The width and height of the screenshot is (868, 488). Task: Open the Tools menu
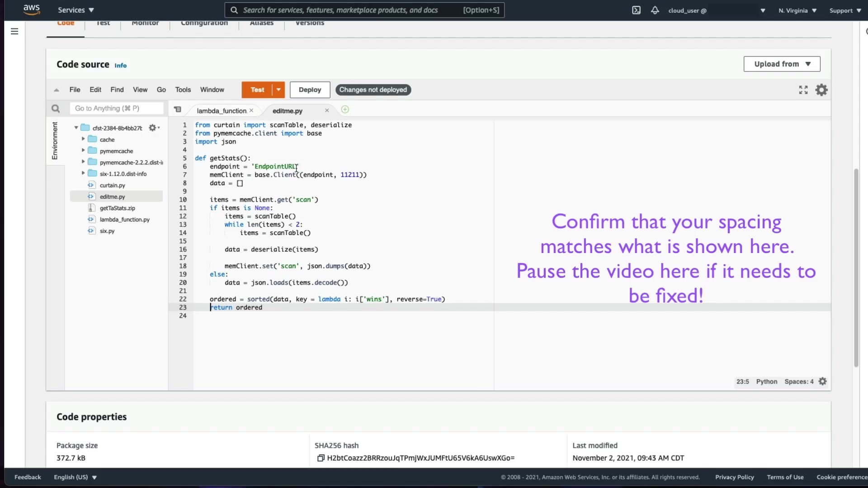(183, 90)
